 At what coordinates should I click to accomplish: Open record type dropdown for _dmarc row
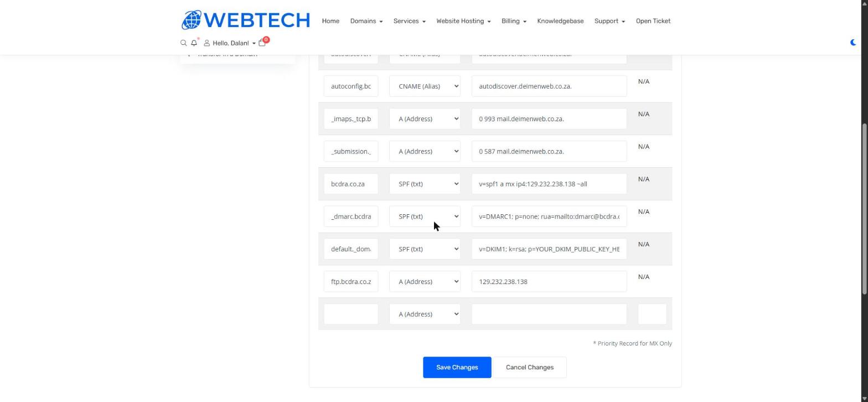point(425,217)
